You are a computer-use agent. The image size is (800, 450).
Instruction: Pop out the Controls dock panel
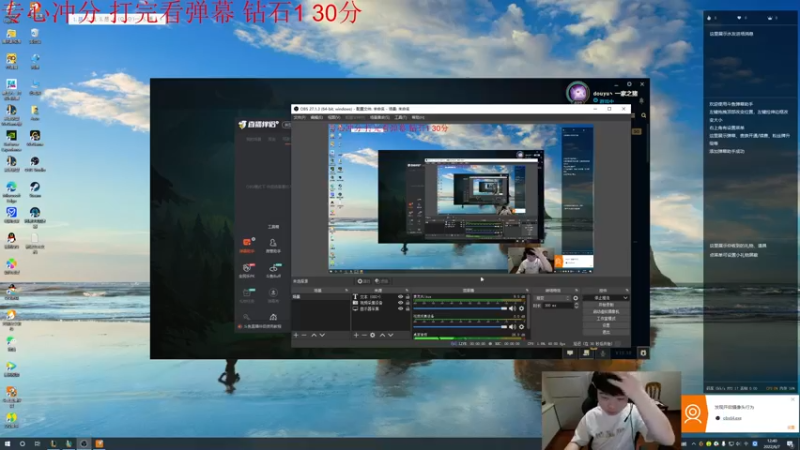pos(627,290)
